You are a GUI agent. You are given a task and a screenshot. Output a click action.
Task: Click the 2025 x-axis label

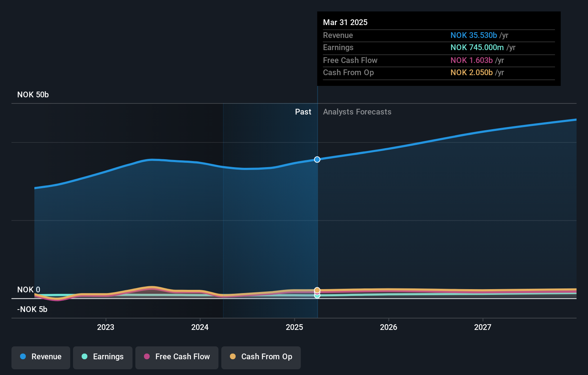[294, 327]
